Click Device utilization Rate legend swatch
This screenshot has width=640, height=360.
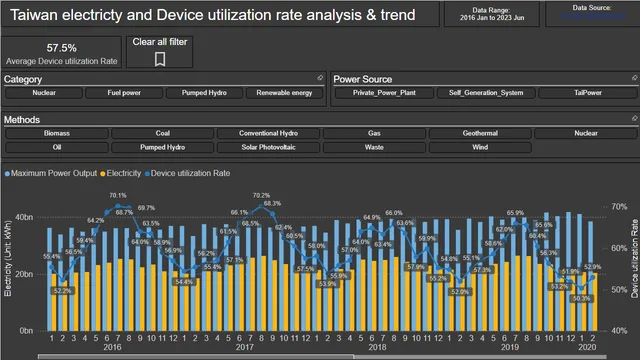coord(147,174)
